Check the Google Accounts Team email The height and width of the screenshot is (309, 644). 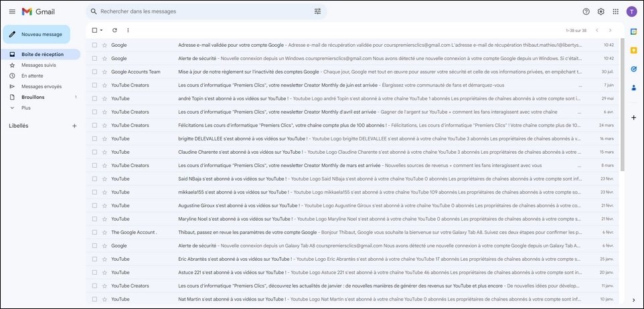click(94, 72)
